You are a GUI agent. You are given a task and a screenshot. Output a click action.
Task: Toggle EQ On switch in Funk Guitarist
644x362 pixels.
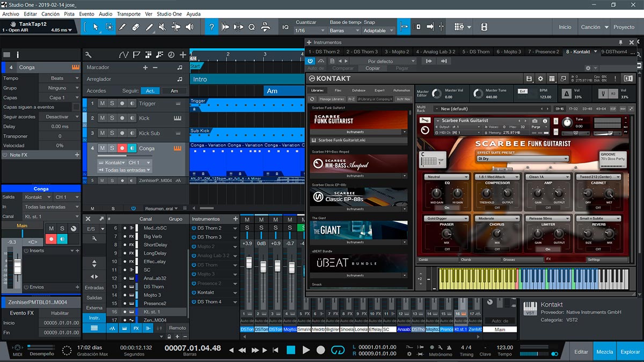coord(447,207)
